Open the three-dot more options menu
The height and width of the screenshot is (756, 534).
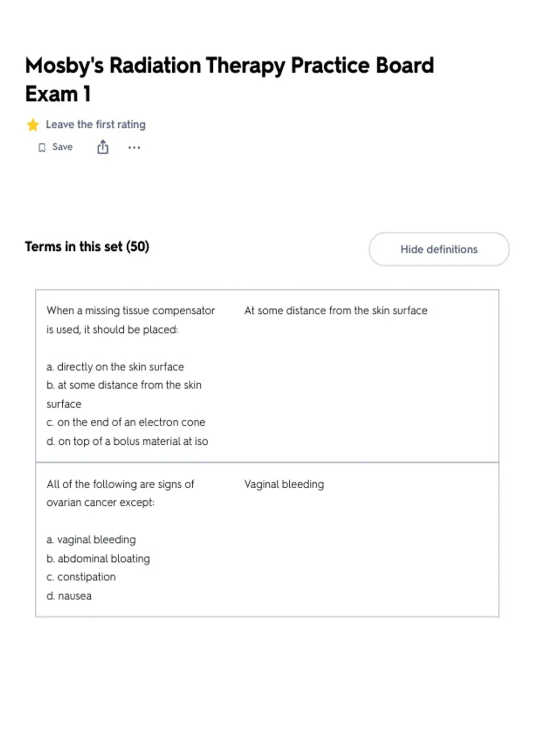tap(134, 147)
